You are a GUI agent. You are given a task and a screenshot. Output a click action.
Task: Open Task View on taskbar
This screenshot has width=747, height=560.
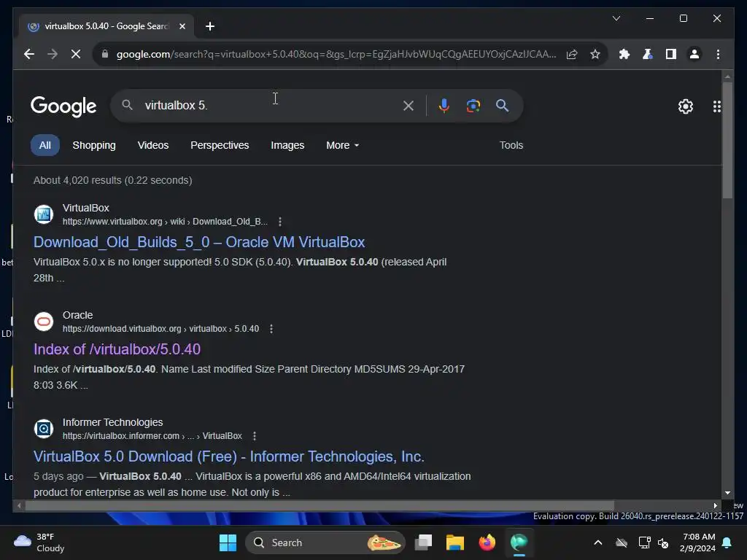point(423,542)
